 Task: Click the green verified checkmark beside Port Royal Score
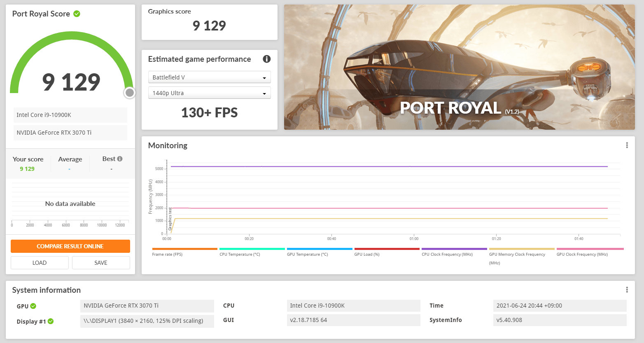77,14
